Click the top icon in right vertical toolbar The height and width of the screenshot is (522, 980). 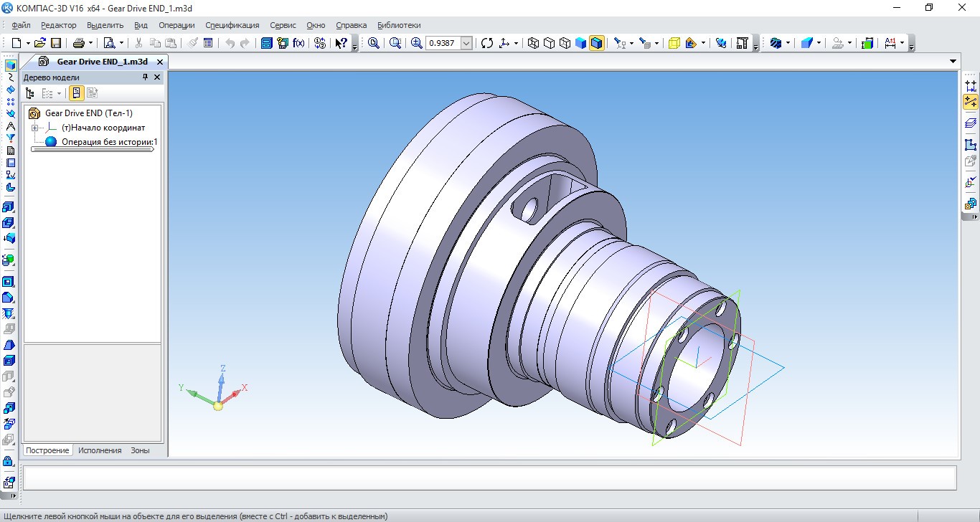[971, 85]
